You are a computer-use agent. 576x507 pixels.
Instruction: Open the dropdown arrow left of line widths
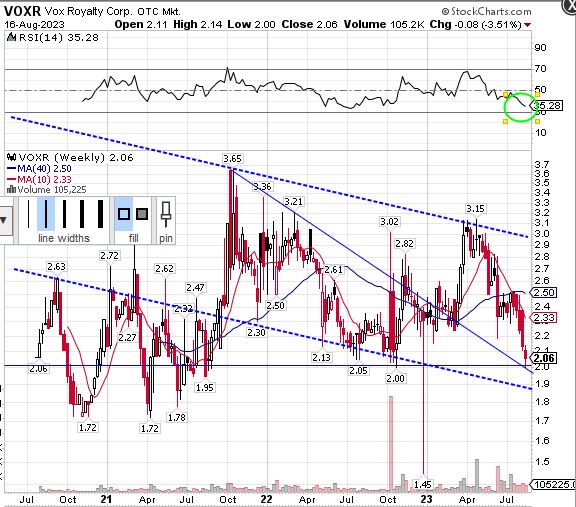[3, 220]
